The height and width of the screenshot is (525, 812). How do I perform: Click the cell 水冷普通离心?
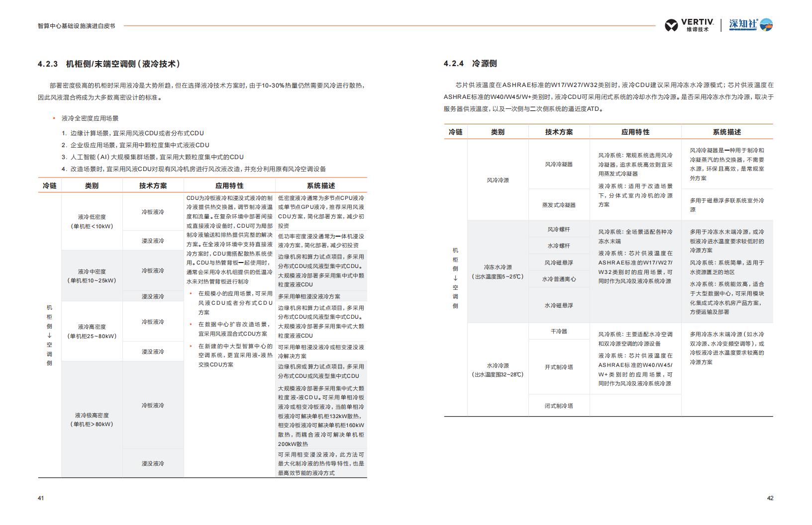(559, 279)
